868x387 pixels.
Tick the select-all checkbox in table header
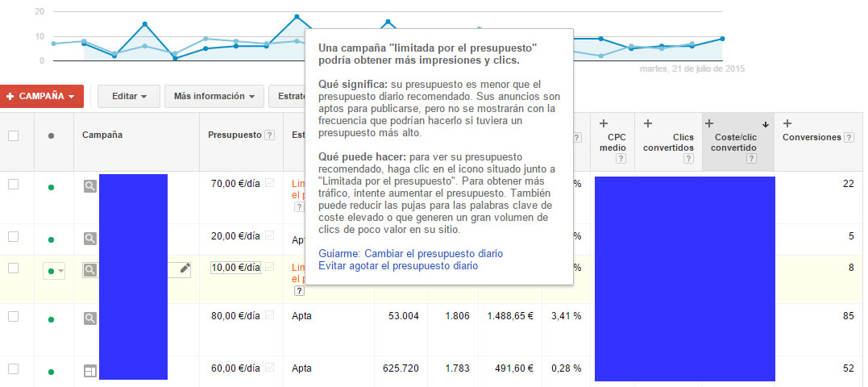[13, 135]
